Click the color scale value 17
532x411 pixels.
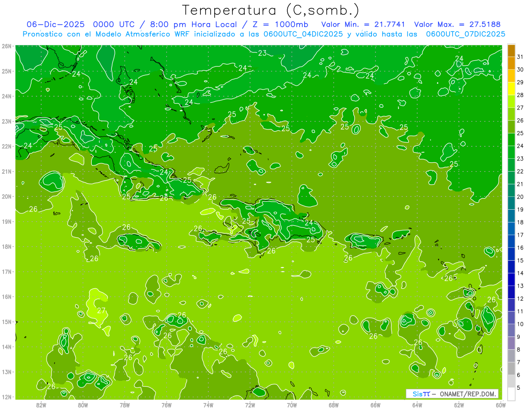520,235
